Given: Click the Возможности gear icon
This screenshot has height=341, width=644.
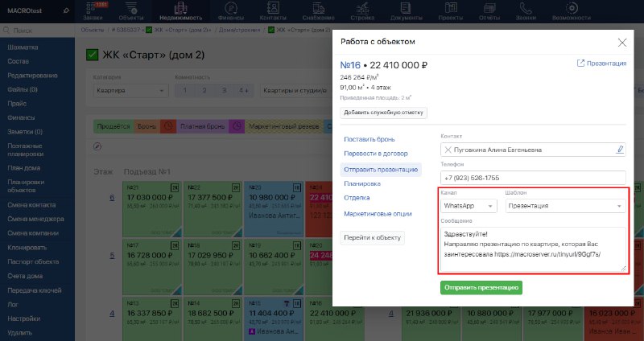Looking at the screenshot, I should pos(572,8).
